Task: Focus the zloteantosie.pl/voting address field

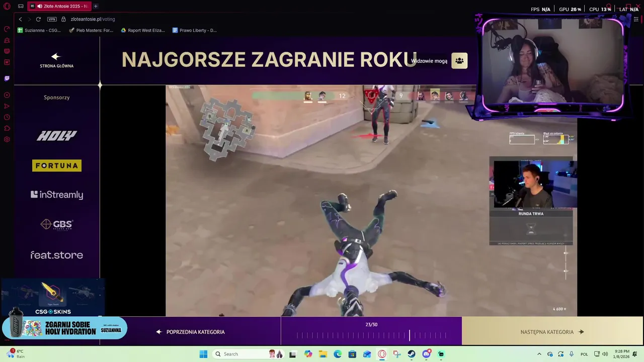Action: [93, 19]
